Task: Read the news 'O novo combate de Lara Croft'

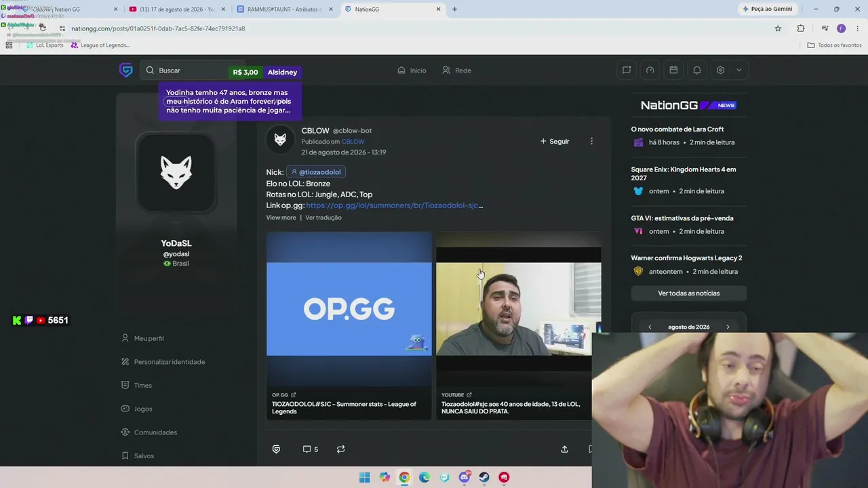Action: (677, 129)
